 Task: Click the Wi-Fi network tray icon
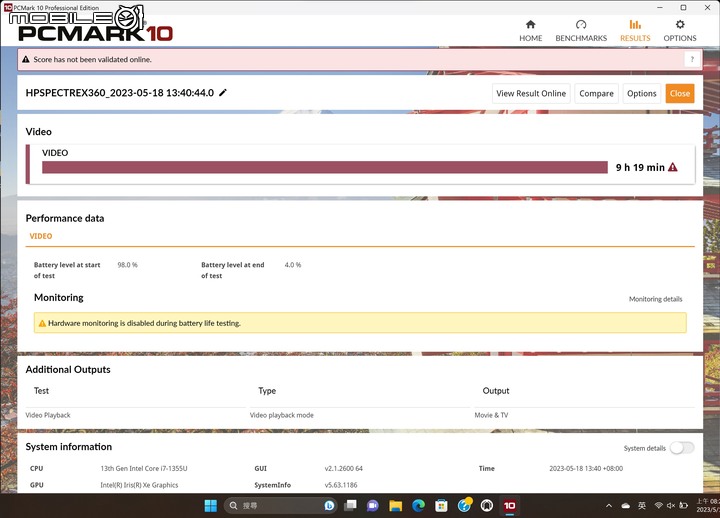[x=658, y=506]
